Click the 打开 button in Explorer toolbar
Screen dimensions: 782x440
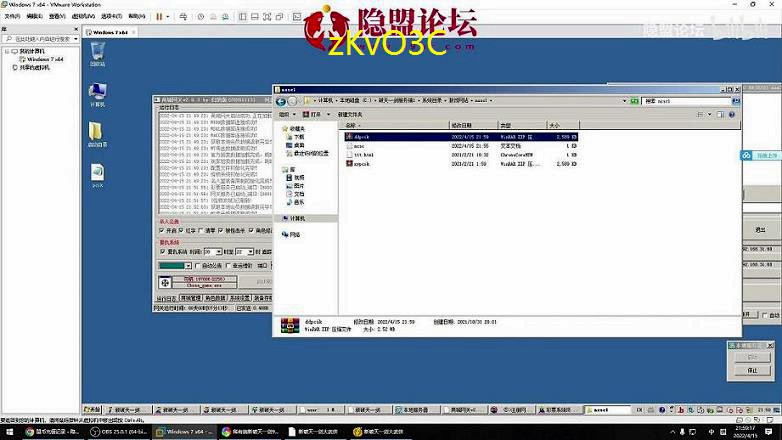click(x=312, y=115)
